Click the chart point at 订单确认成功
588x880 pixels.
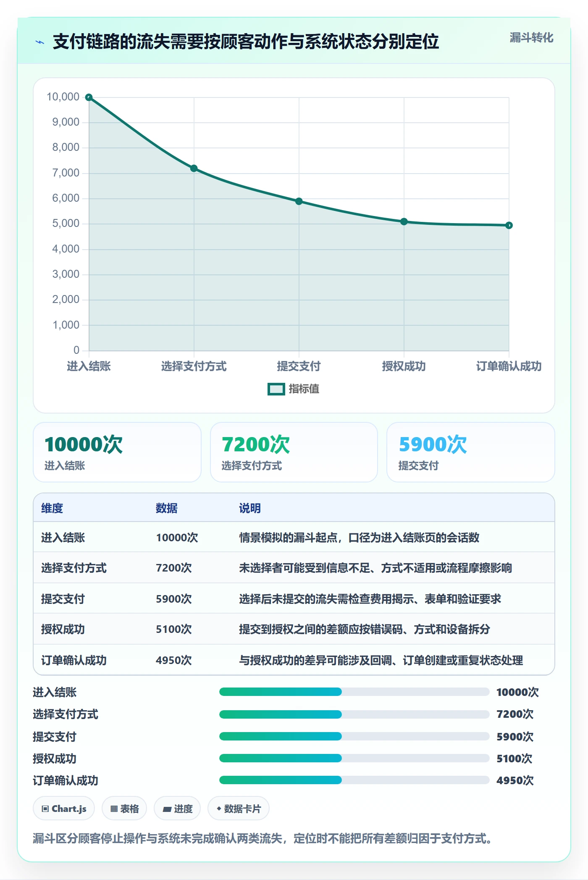coord(509,225)
